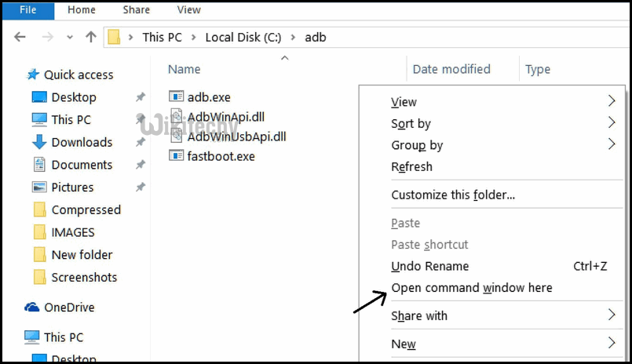632x364 pixels.
Task: Open the Downloads folder in Quick access
Action: (81, 142)
